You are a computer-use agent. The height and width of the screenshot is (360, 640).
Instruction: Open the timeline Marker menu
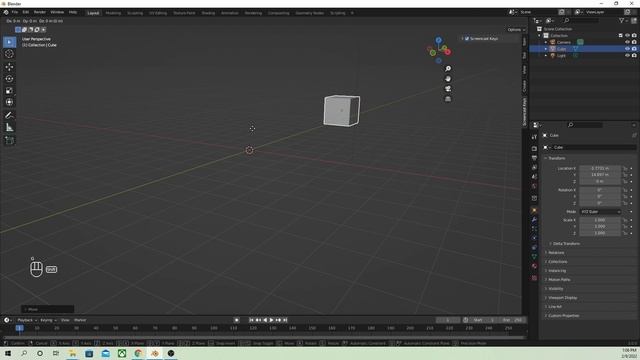80,320
